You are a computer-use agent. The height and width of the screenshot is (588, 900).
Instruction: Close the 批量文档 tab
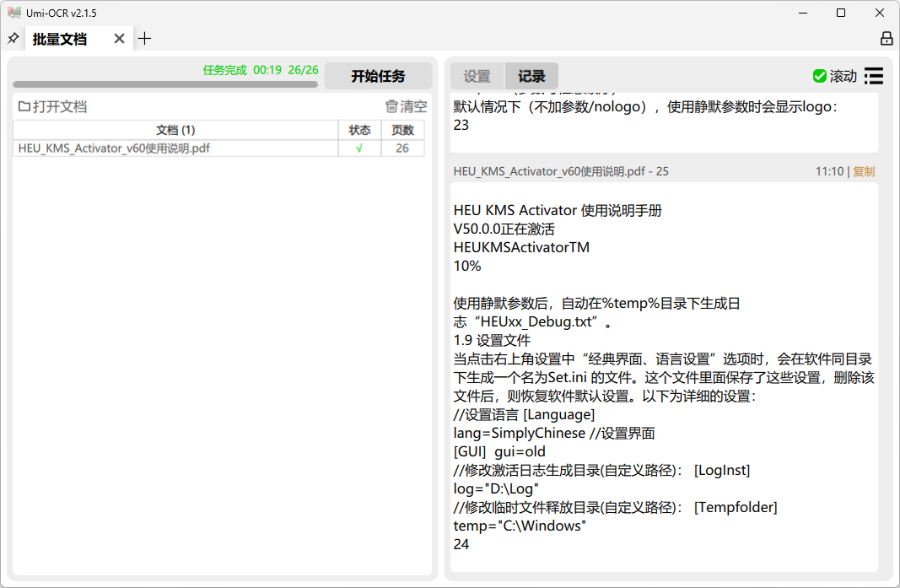120,39
